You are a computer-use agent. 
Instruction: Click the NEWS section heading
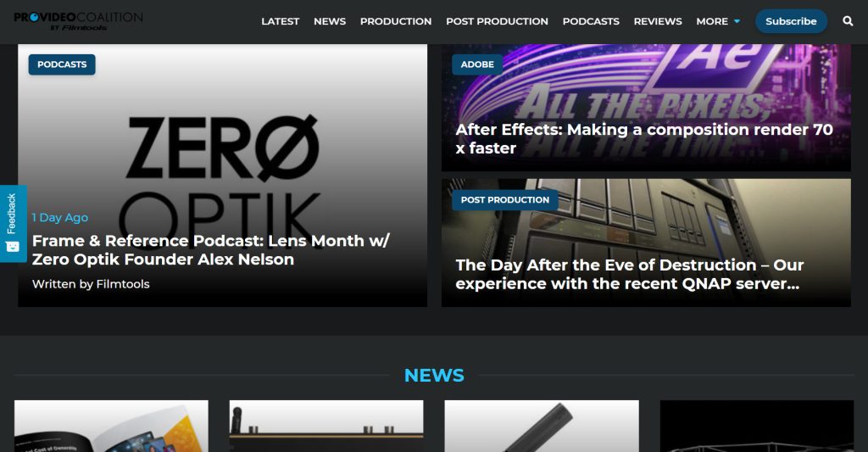[x=434, y=375]
